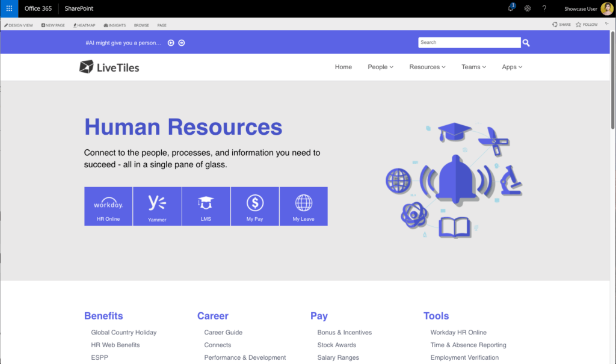The image size is (616, 364).
Task: Click the search magnifier icon
Action: pyautogui.click(x=526, y=43)
